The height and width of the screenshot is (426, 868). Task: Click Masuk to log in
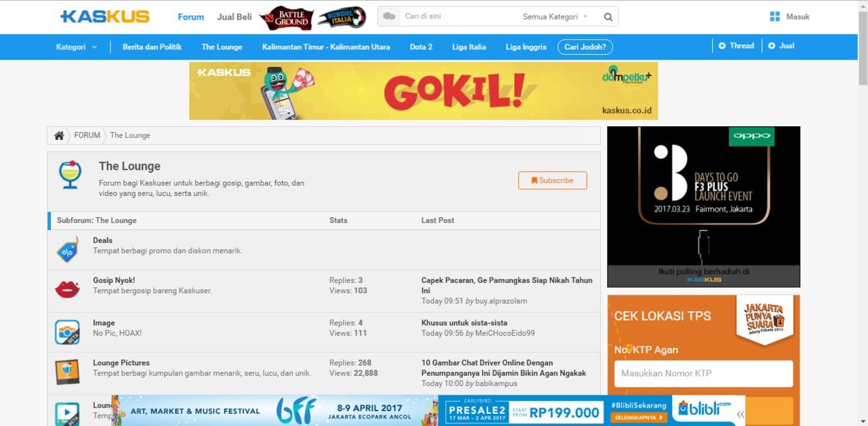click(x=798, y=16)
